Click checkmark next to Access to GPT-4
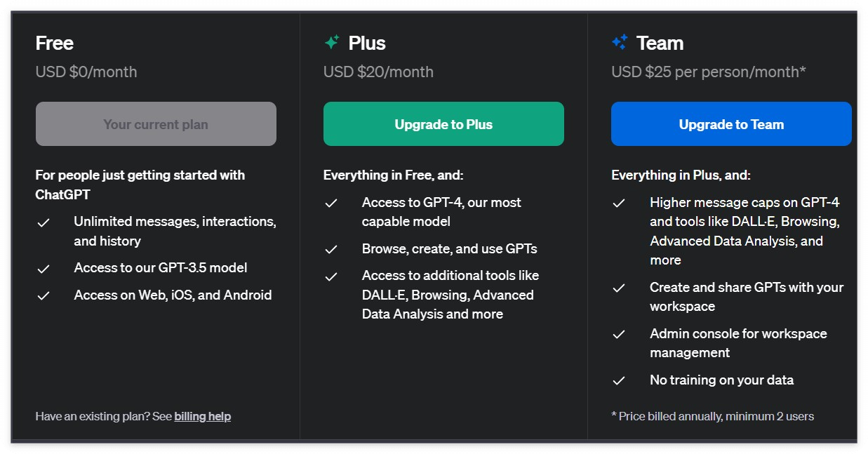This screenshot has width=868, height=454. [x=331, y=203]
